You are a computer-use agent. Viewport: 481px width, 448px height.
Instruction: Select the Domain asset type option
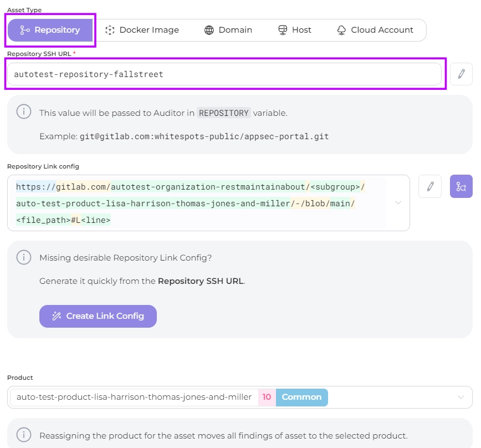pos(228,30)
